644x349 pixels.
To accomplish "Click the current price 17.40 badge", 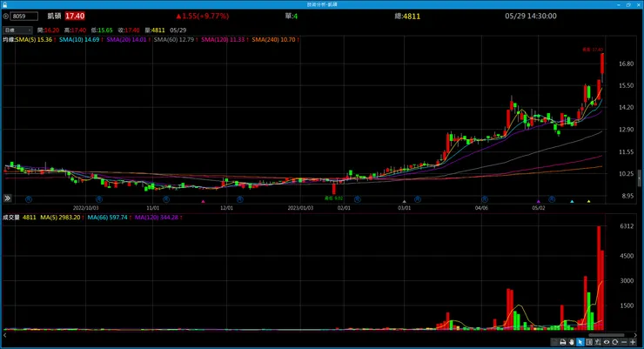I will coord(75,16).
